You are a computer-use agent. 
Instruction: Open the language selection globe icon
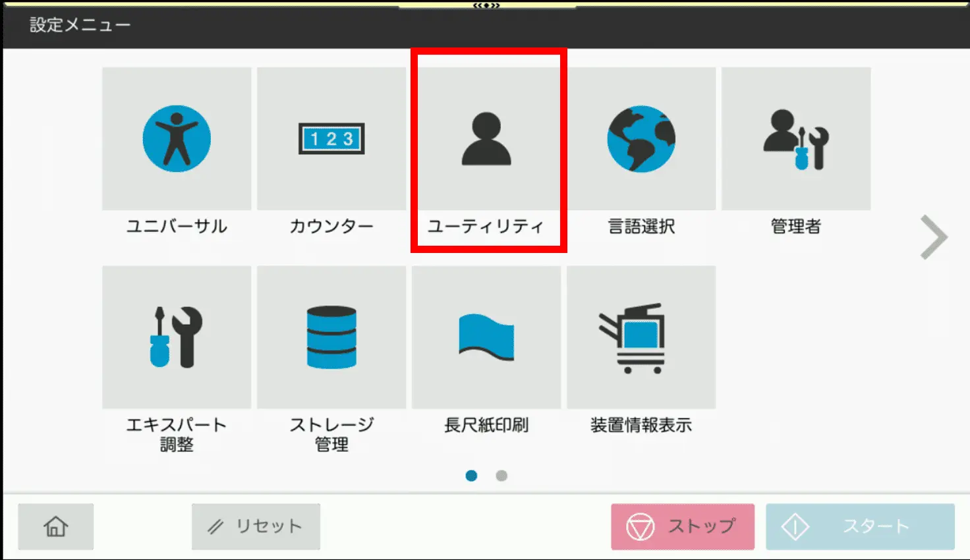click(x=641, y=139)
